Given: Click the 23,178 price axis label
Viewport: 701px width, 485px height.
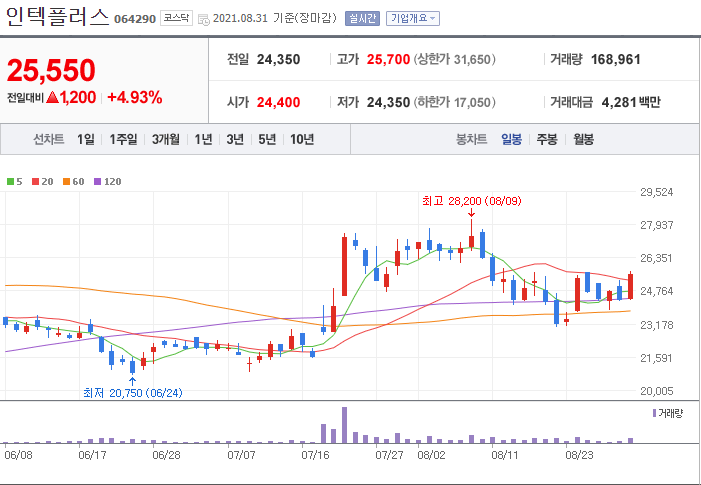Looking at the screenshot, I should [657, 325].
